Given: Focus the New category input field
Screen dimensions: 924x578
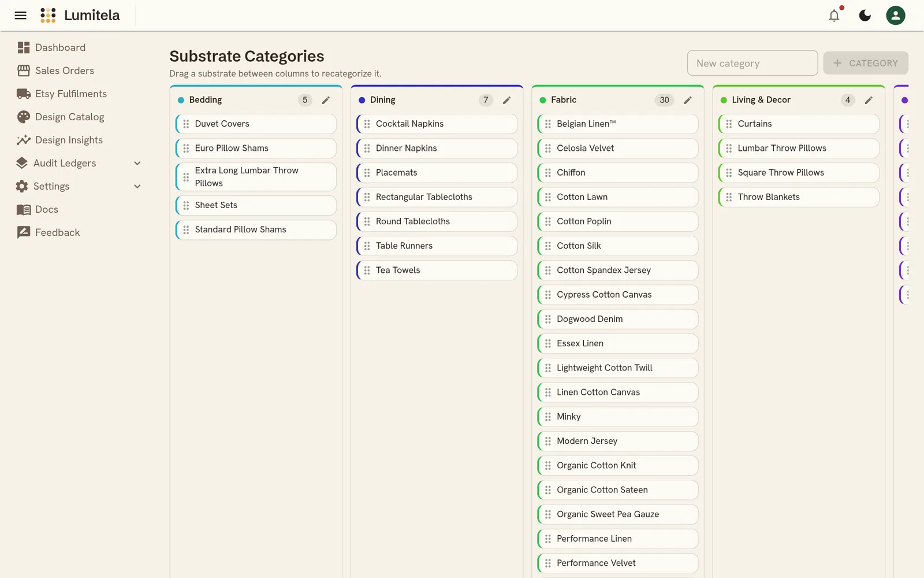Looking at the screenshot, I should click(752, 63).
